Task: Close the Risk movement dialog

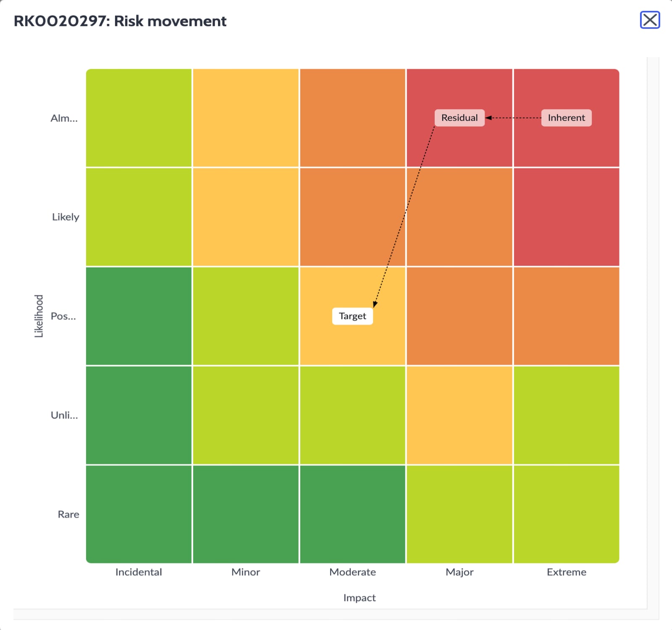Action: tap(649, 20)
